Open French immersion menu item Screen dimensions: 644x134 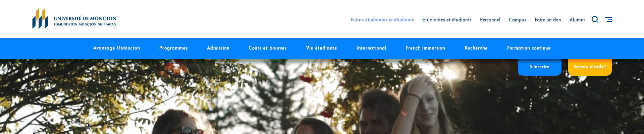(x=425, y=48)
